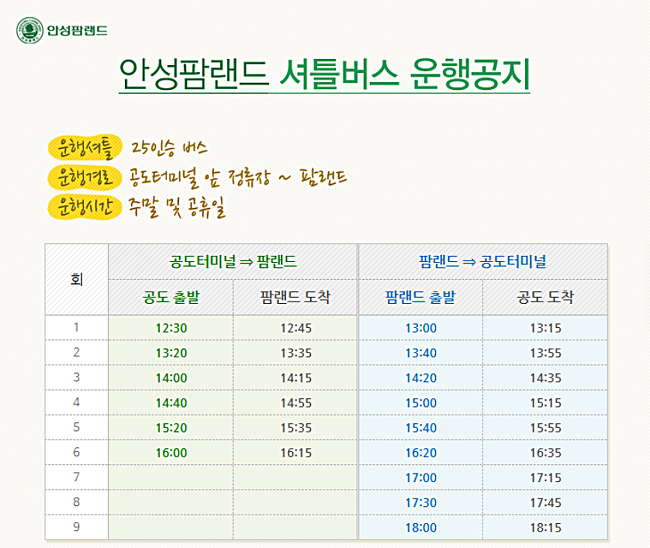Screen dimensions: 650x548
Task: Click the 공도 도착 column header
Action: click(x=545, y=297)
